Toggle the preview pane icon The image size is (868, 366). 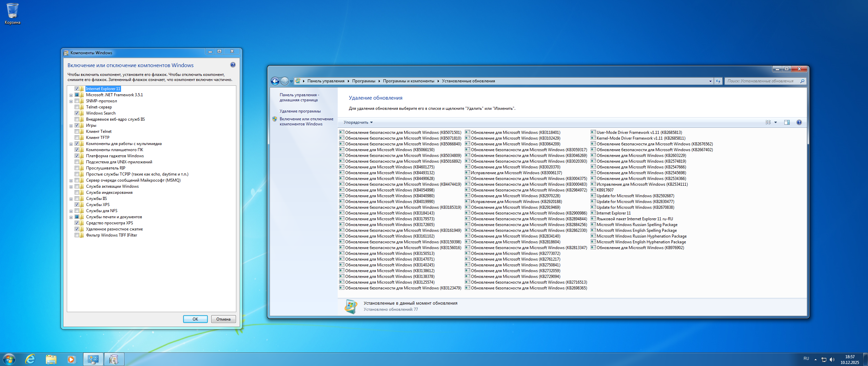coord(787,122)
